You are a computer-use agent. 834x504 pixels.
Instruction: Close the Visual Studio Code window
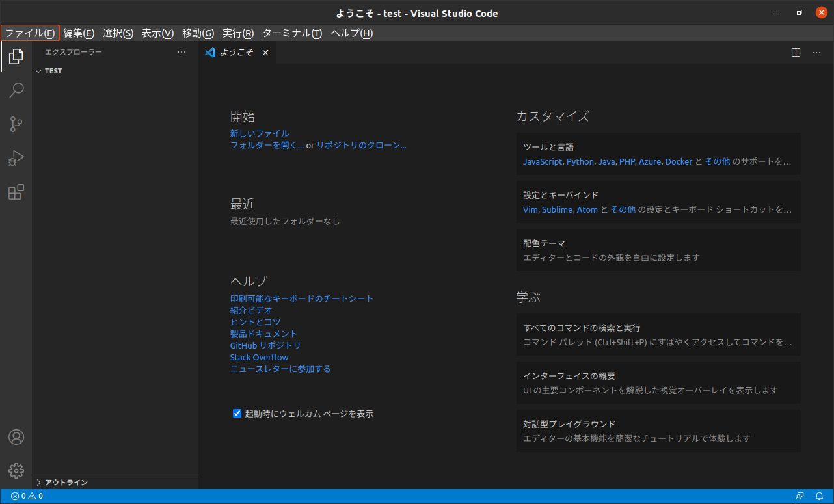pyautogui.click(x=821, y=13)
